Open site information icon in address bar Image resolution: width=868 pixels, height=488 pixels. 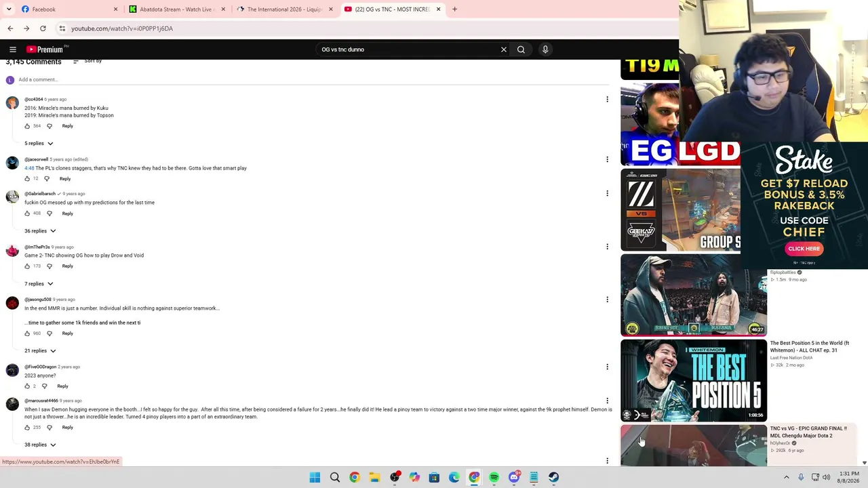[x=62, y=28]
